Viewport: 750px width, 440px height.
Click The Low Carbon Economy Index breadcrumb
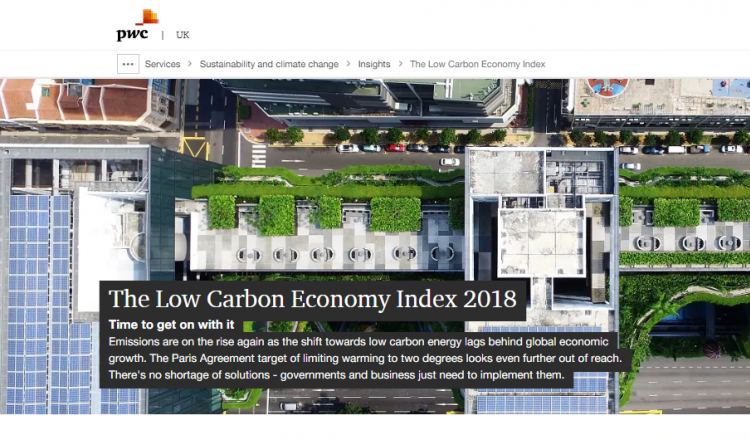[x=477, y=64]
